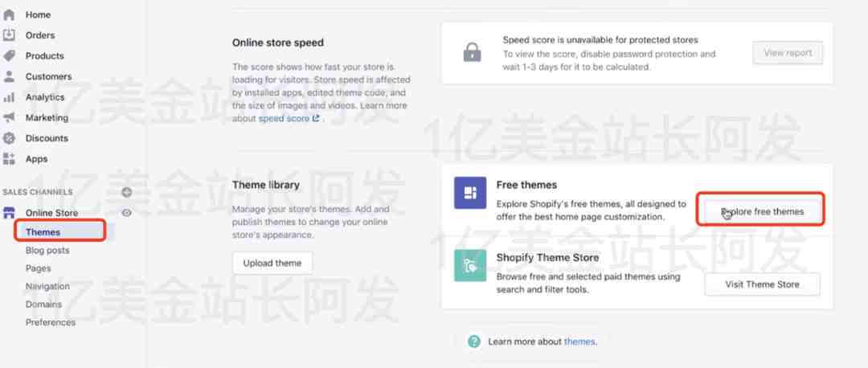Click the Orders inbox icon

click(9, 35)
